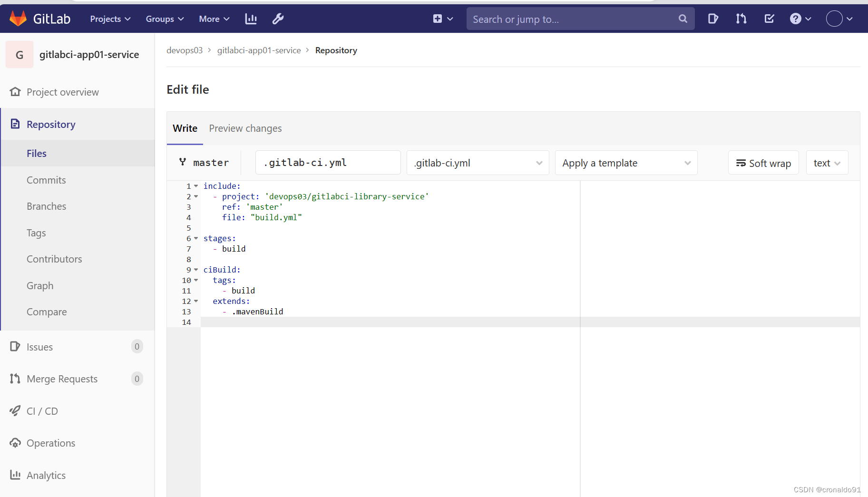868x497 pixels.
Task: Click the "build.yml" text on line 4
Action: coord(276,217)
